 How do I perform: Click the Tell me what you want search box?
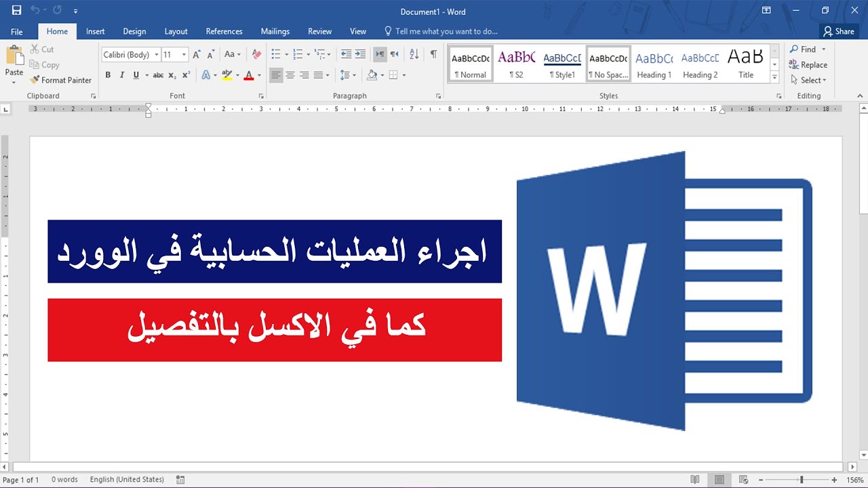coord(441,31)
